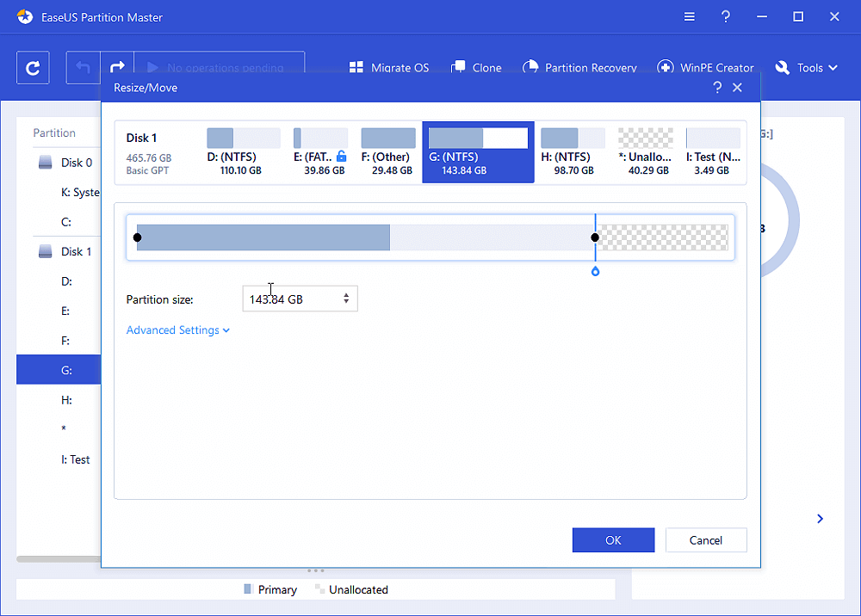Screen dimensions: 861x616
Task: Switch to the Partition tab in sidebar
Action: (x=55, y=132)
